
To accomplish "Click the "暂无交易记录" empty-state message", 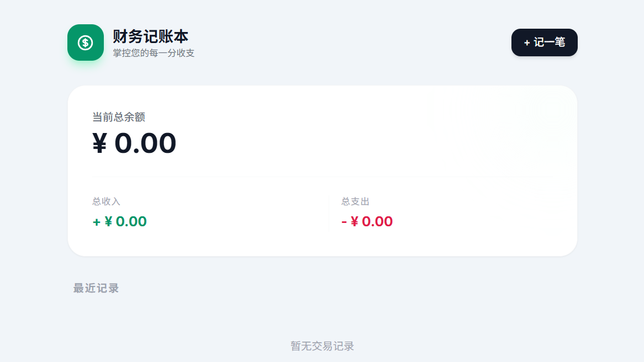I will 322,346.
